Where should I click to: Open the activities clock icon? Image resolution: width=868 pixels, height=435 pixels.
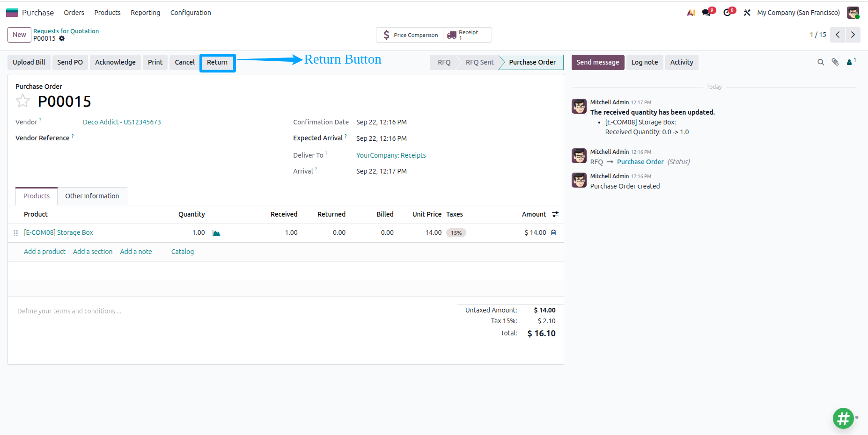727,13
